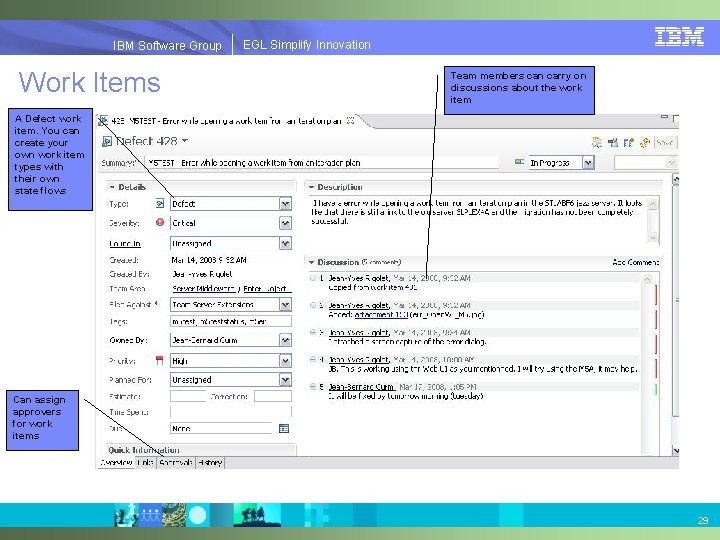Click the third toolbar icon left of Save
Image resolution: width=720 pixels, height=540 pixels.
[x=629, y=142]
